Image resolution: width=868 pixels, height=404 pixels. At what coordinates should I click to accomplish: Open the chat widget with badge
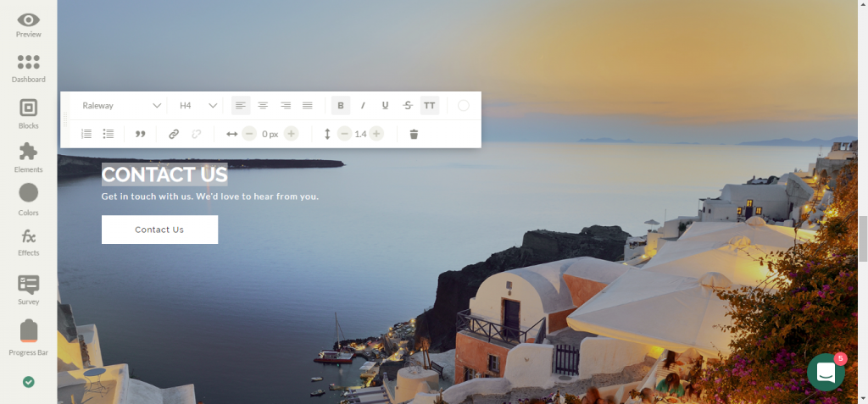pos(826,372)
